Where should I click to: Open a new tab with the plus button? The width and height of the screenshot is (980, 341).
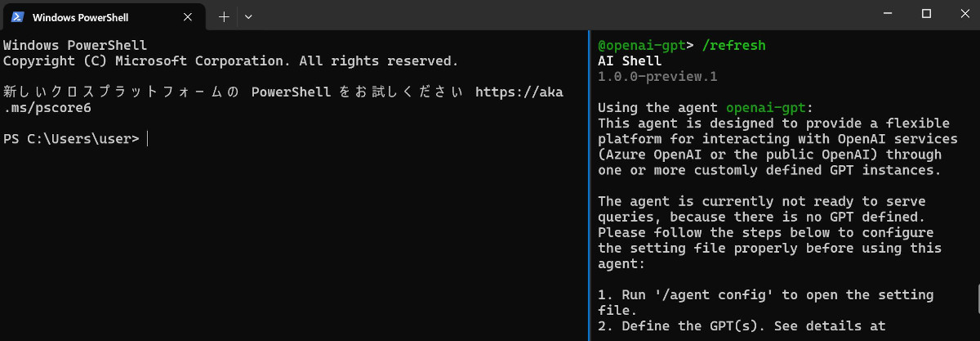point(225,16)
